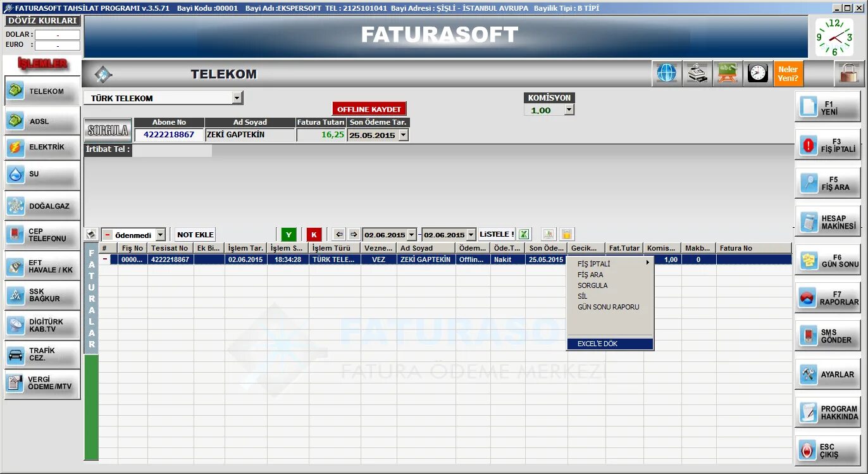
Task: Click Tesisat No column header
Action: click(x=170, y=248)
